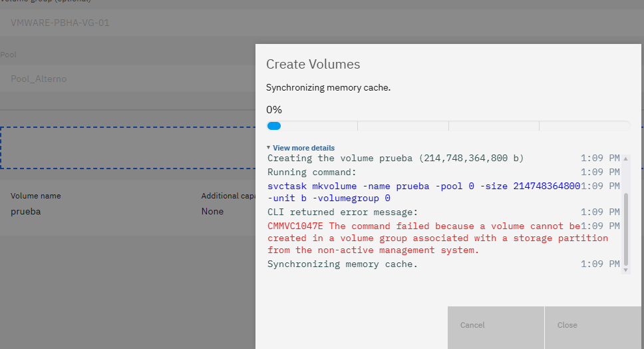Click the scroll-up arrow of the details log
This screenshot has height=349, width=644.
pos(625,159)
